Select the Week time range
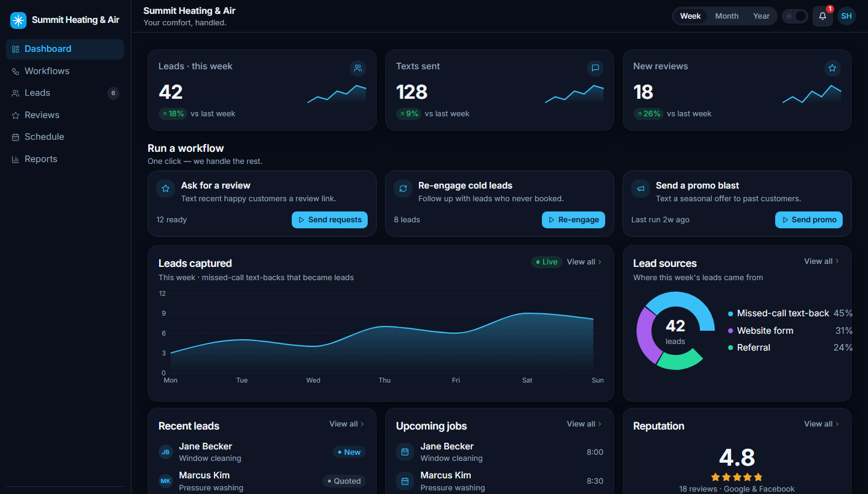 pos(690,16)
